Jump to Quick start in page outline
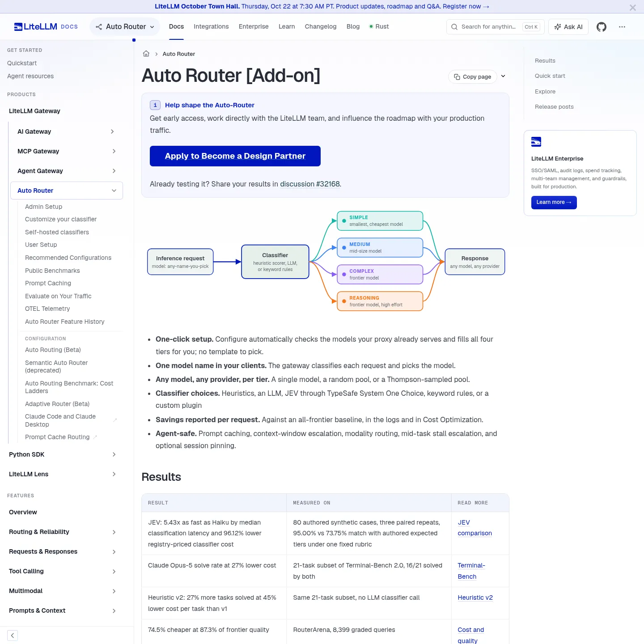 pos(550,76)
